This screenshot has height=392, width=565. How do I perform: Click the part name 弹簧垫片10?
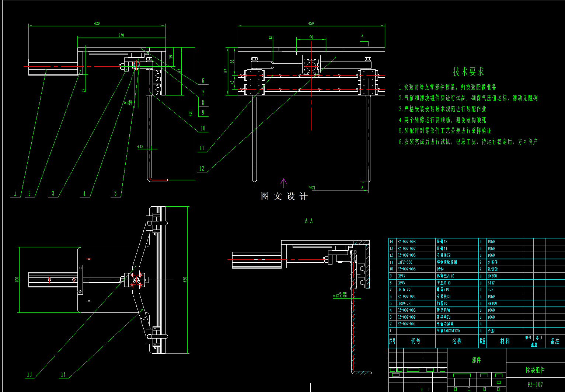click(x=446, y=276)
